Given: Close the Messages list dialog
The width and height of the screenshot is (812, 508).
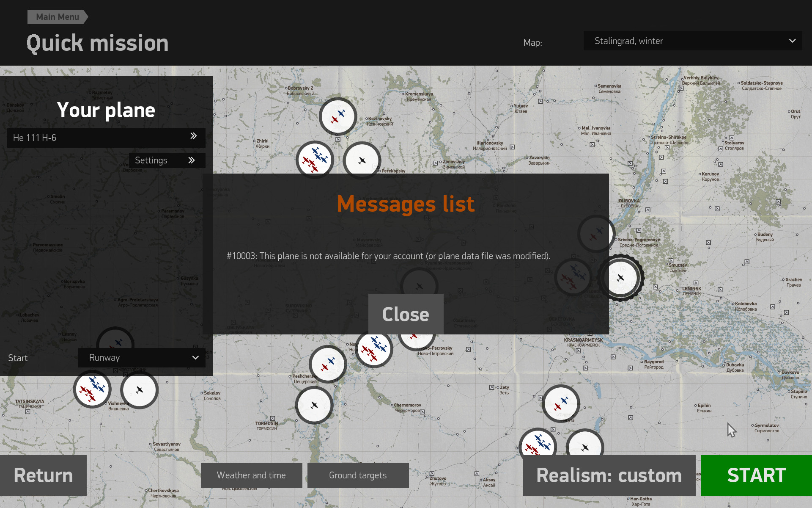Looking at the screenshot, I should (406, 314).
